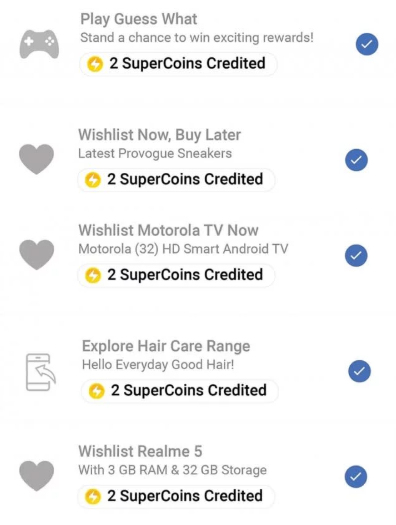Toggle the checkmark for Wishlist Motorola TV Now
The image size is (396, 525).
tap(356, 255)
